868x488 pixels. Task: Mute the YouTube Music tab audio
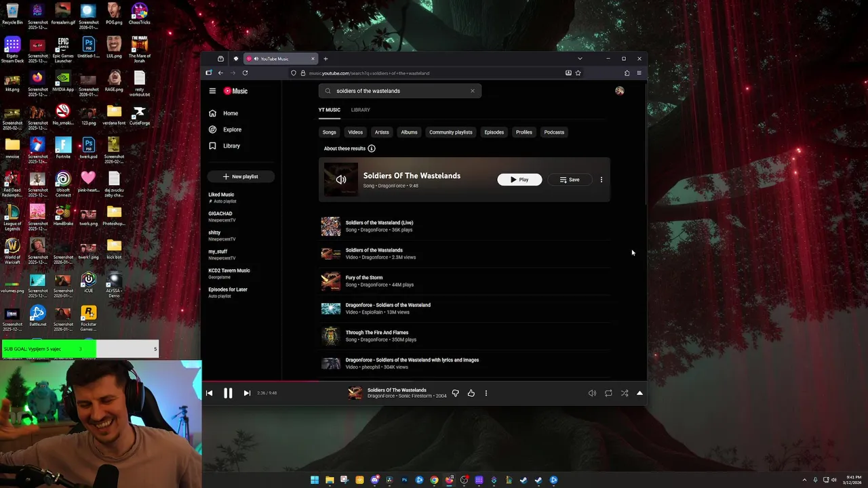point(256,59)
